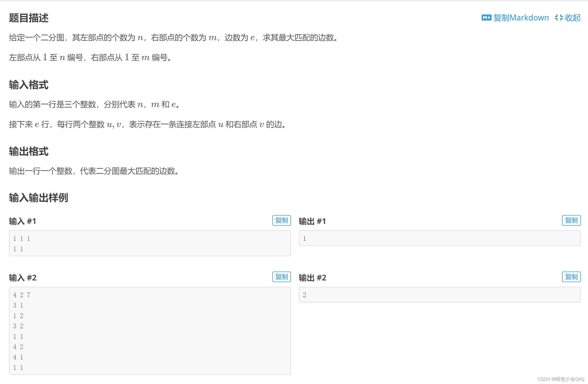Screen dimensions: 588x384
Task: Click the 输出 #2 label
Action: [x=312, y=278]
